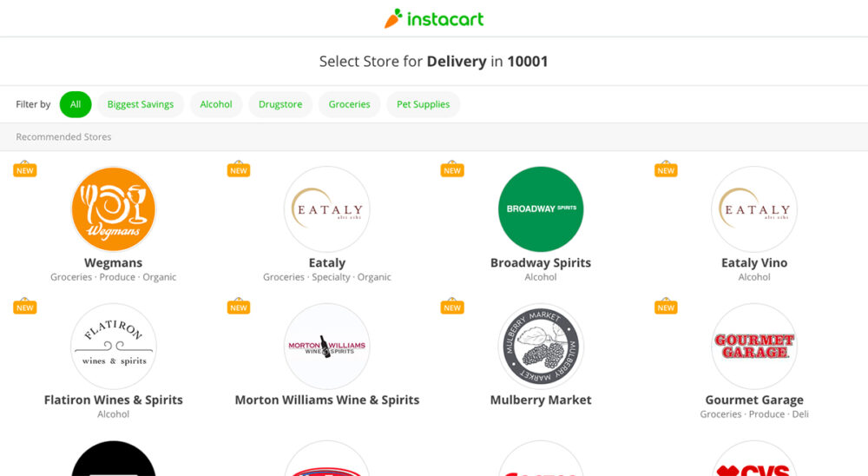Show only Groceries stores

tap(349, 104)
